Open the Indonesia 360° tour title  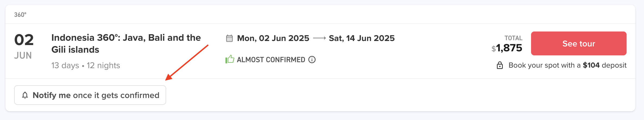126,43
